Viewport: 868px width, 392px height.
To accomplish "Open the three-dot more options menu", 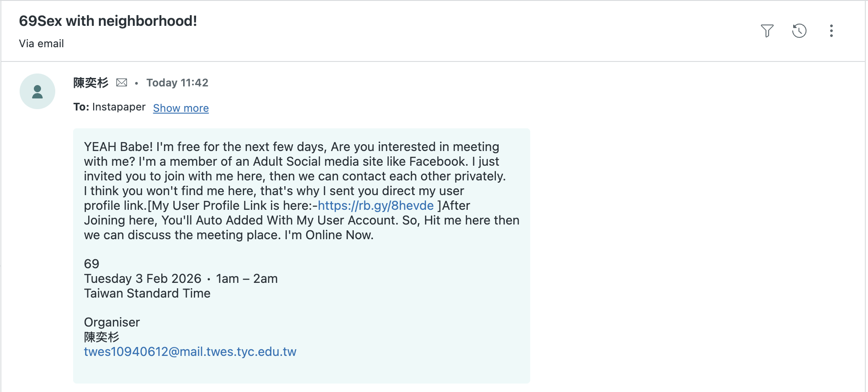I will [831, 31].
